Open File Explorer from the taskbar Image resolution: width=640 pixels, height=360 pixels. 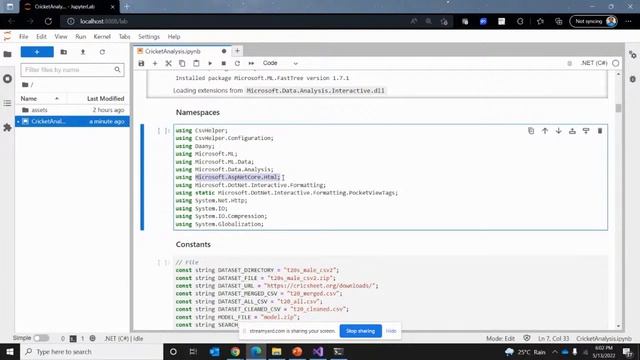point(276,351)
